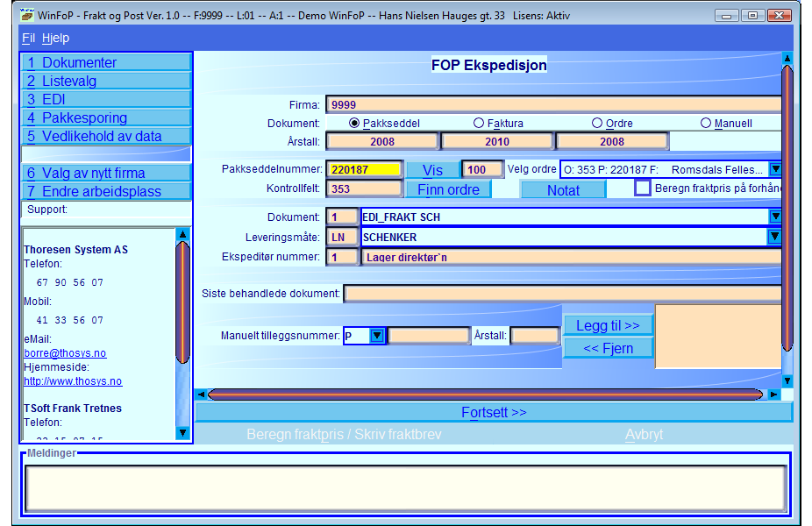Click the horizontal scrollbar right arrow
The image size is (812, 526).
(x=773, y=394)
